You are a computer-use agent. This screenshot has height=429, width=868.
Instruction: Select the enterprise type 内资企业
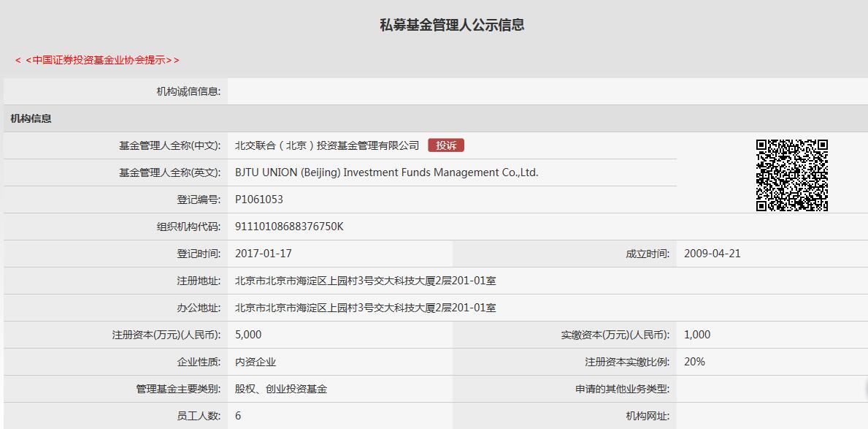pos(256,362)
